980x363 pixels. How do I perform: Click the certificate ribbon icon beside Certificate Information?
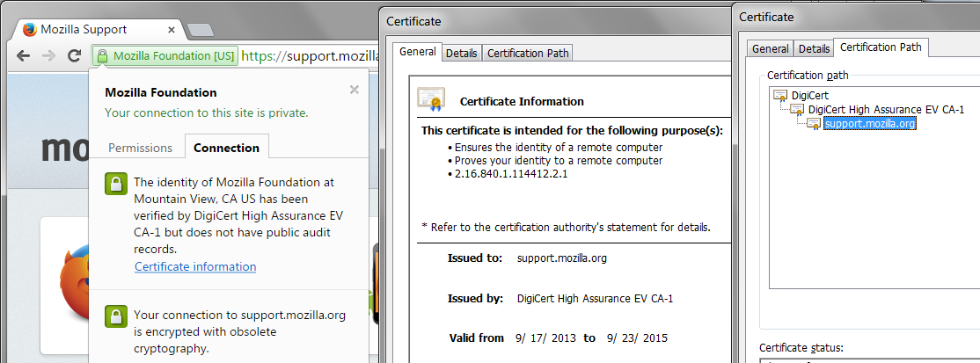coord(431,99)
